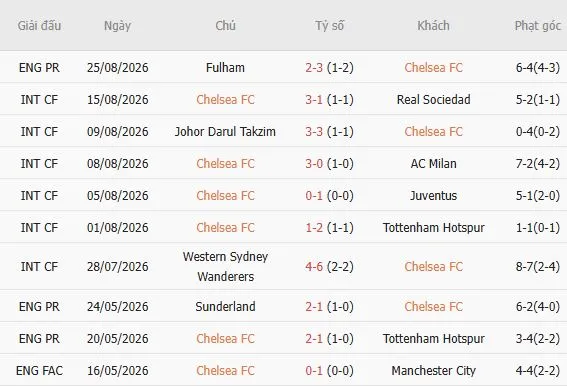Open the Johor Darul Takzim team link
This screenshot has width=567, height=386.
[x=225, y=132]
